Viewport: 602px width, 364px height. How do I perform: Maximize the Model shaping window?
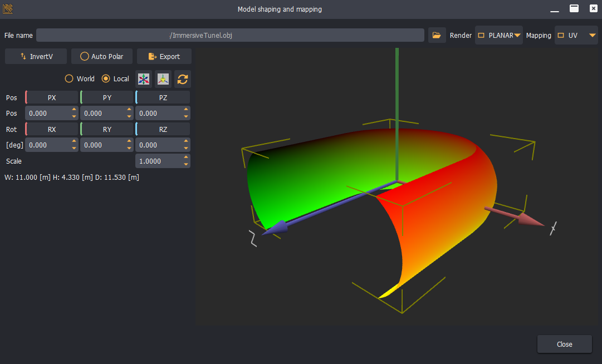574,8
